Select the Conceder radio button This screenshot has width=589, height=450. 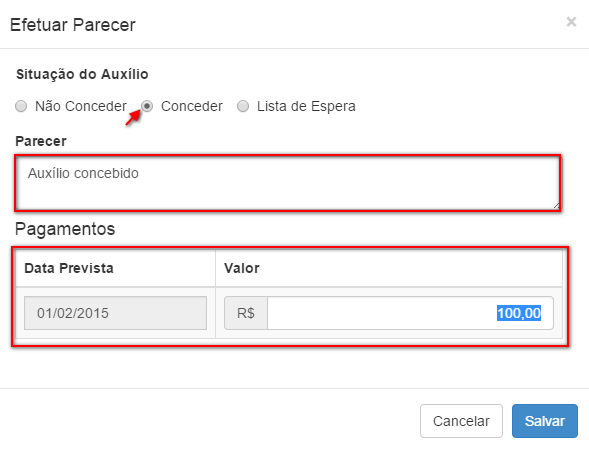(x=147, y=106)
